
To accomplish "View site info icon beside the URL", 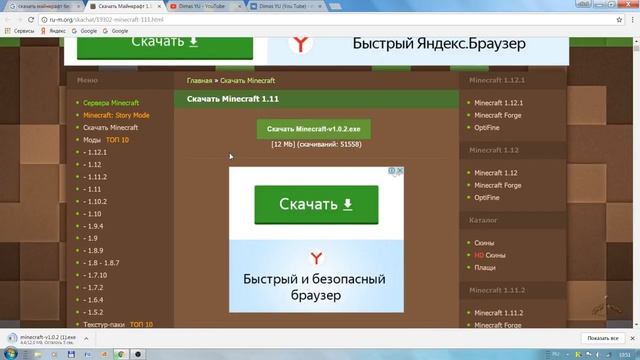I will [44, 20].
